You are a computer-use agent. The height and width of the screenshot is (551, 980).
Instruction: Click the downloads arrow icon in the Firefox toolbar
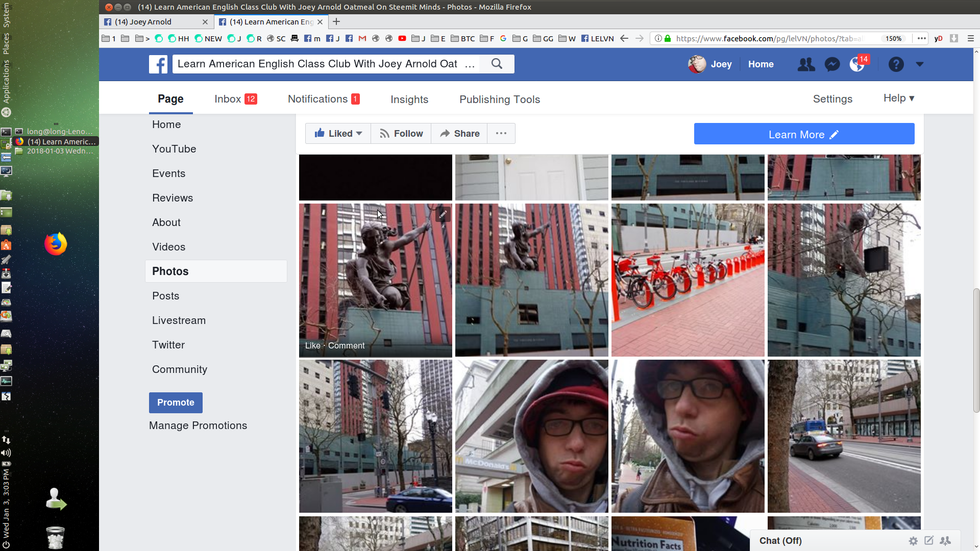coord(953,38)
